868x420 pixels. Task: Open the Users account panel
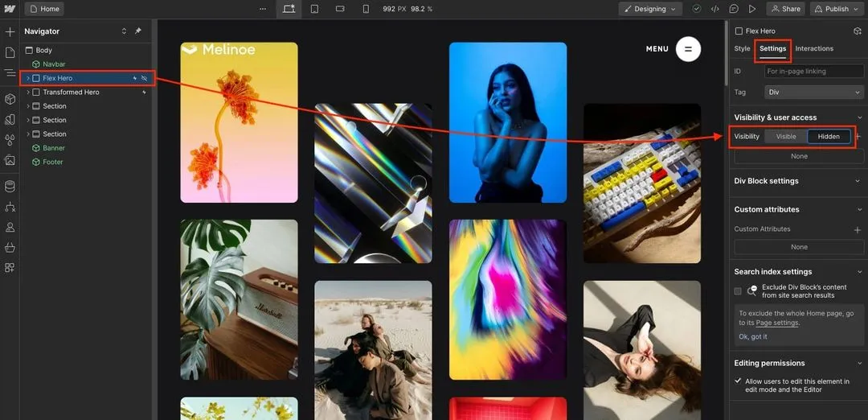10,227
